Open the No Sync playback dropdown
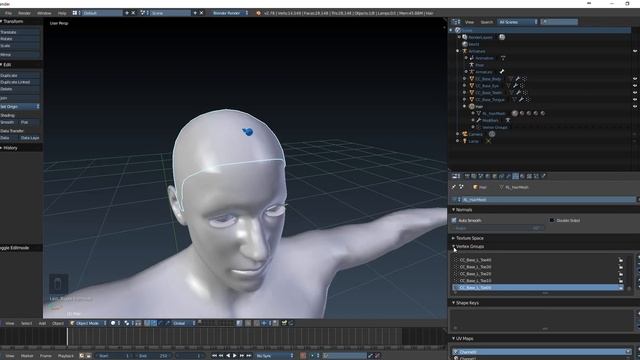 point(274,356)
